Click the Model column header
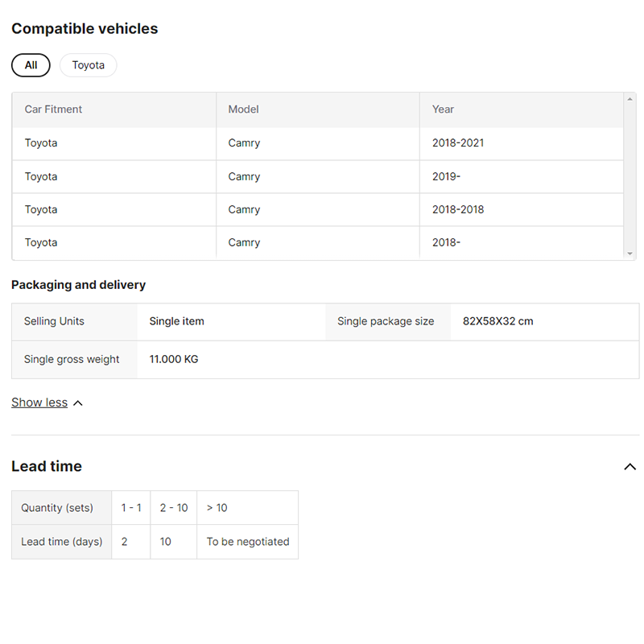The image size is (644, 644). click(243, 109)
